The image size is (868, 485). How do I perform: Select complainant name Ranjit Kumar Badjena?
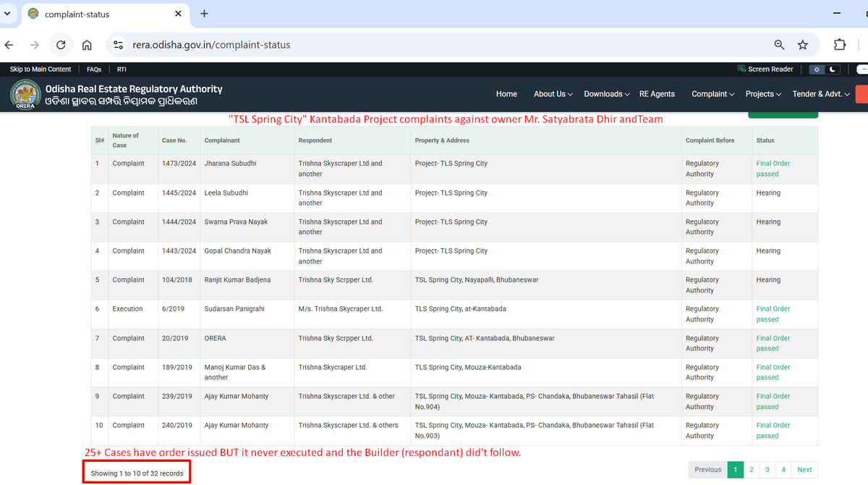[x=237, y=279]
